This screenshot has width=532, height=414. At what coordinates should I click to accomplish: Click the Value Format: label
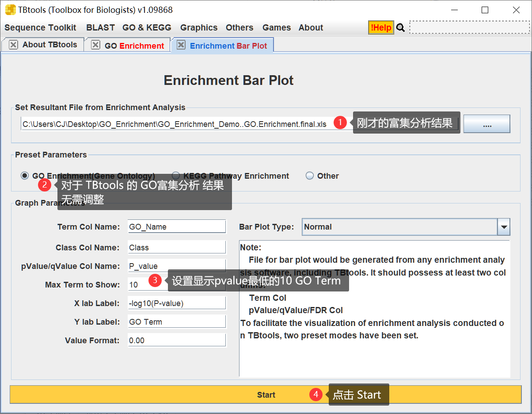pyautogui.click(x=92, y=341)
